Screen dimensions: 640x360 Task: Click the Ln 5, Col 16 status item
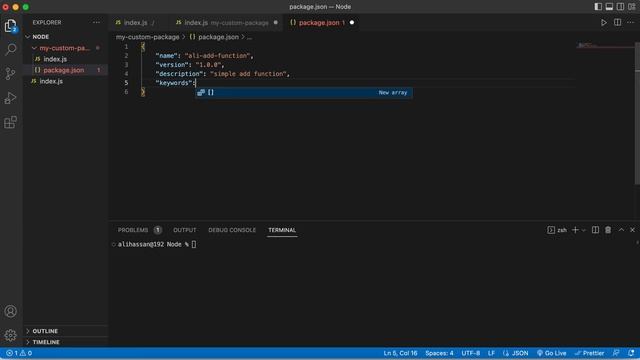(400, 353)
